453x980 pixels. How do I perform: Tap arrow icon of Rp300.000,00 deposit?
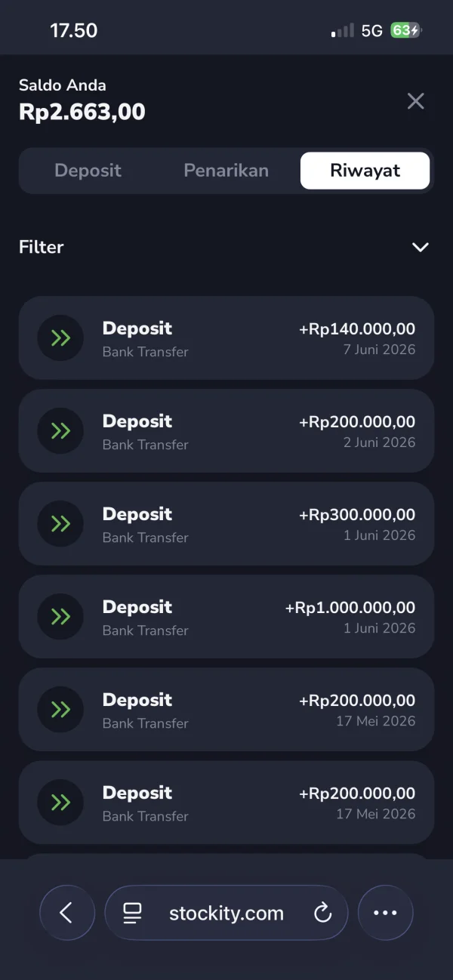[60, 523]
